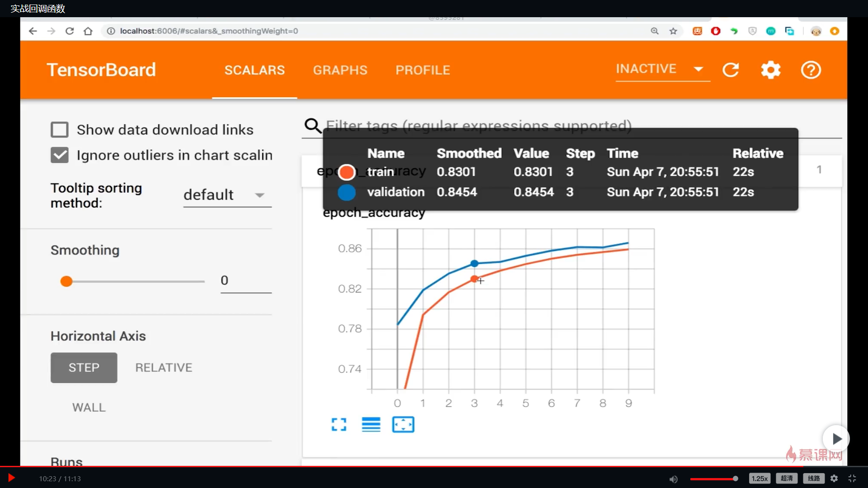Click the shield extension icon
The height and width of the screenshot is (488, 868).
[x=752, y=31]
